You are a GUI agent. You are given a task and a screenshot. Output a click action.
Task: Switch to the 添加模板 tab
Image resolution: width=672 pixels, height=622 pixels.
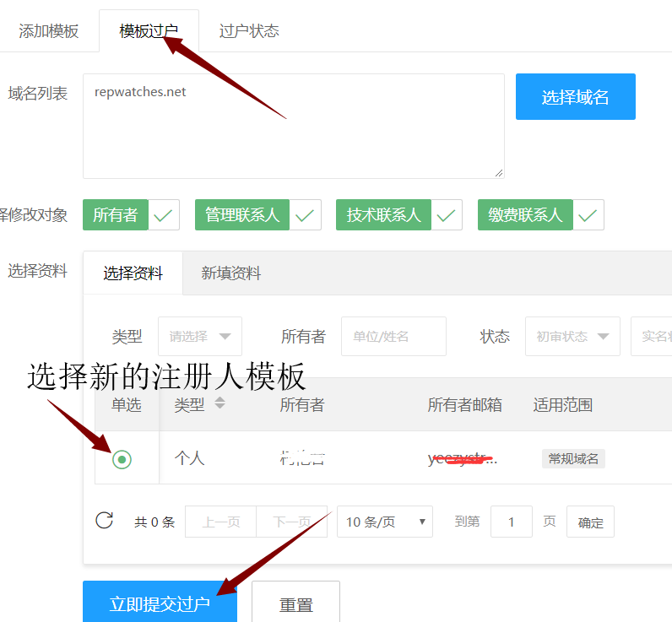(x=49, y=31)
